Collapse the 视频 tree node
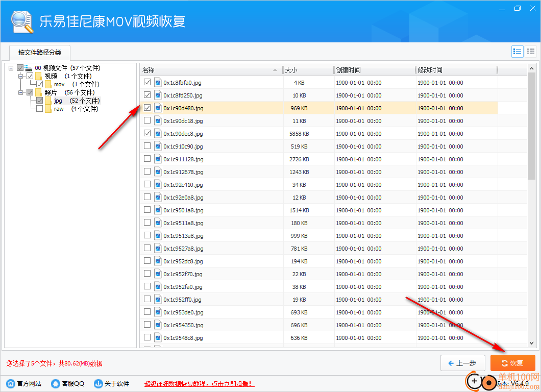This screenshot has width=541, height=392. (x=21, y=76)
